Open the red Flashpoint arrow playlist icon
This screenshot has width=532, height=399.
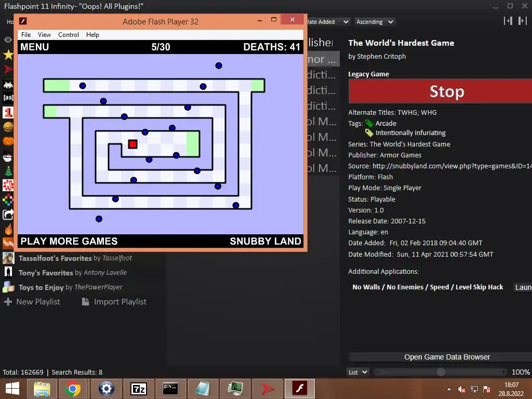point(8,69)
